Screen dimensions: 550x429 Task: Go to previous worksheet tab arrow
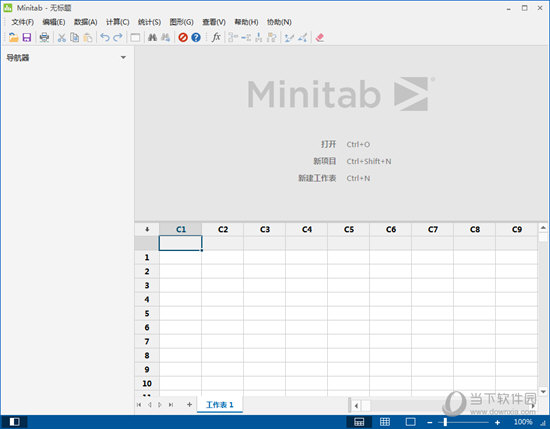point(149,404)
